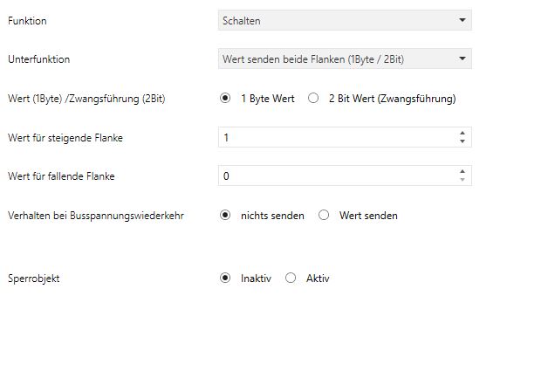Screen dimensions: 548x392
Task: Decrease the Wert für steigende Flanke value
Action: (x=462, y=141)
